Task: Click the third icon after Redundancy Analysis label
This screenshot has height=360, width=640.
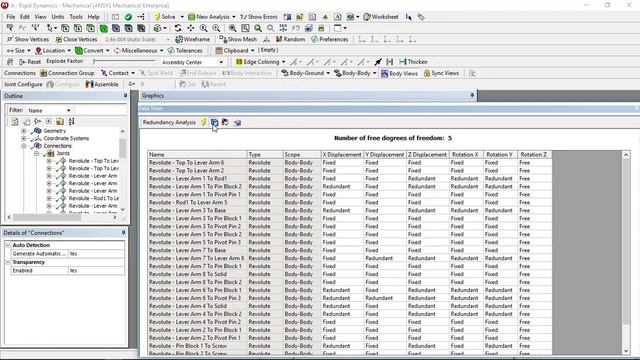Action: 225,122
